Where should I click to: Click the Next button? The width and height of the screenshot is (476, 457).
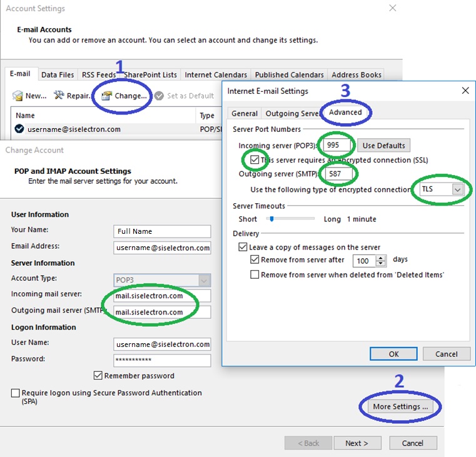point(357,443)
